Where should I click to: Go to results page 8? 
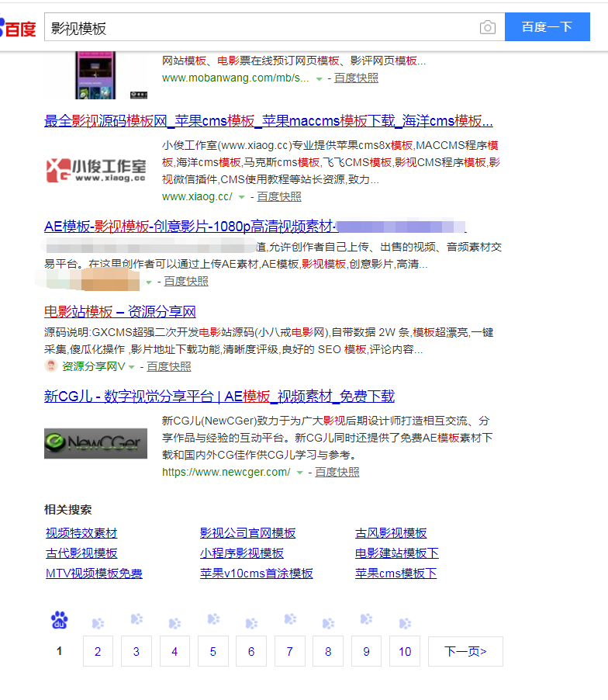(328, 651)
